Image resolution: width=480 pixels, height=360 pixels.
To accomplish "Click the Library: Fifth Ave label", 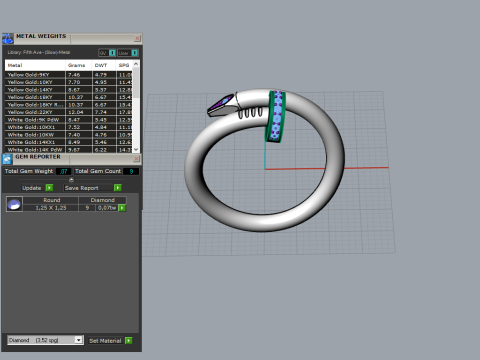I will [x=39, y=52].
